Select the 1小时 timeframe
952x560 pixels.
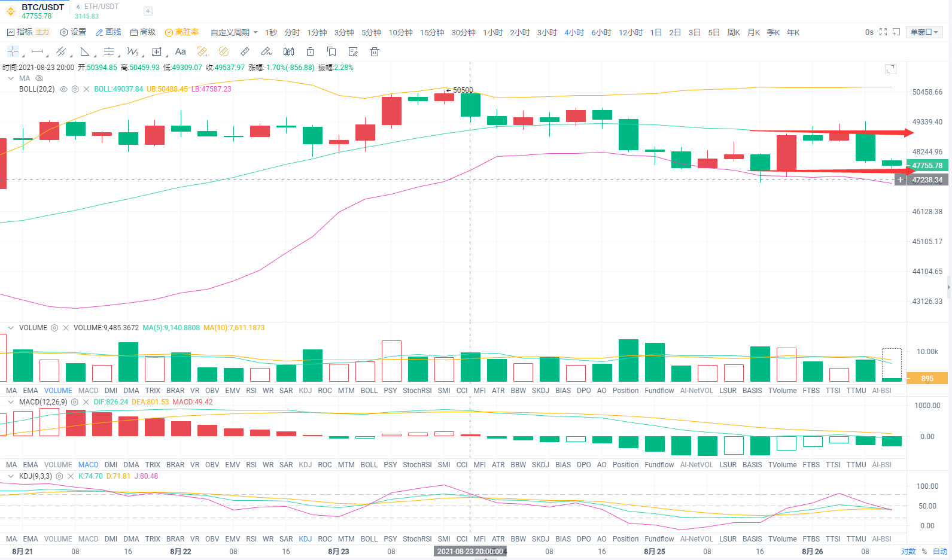(x=493, y=32)
